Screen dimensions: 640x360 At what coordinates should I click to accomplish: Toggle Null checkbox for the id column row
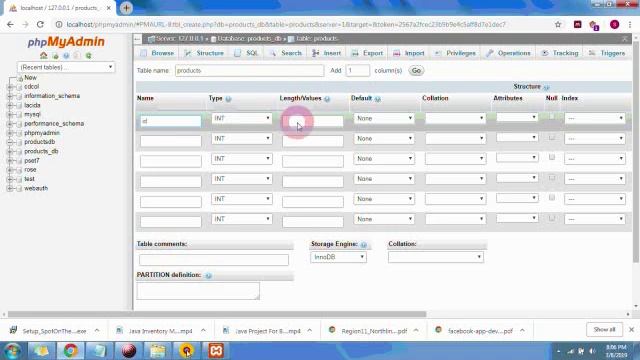[552, 117]
